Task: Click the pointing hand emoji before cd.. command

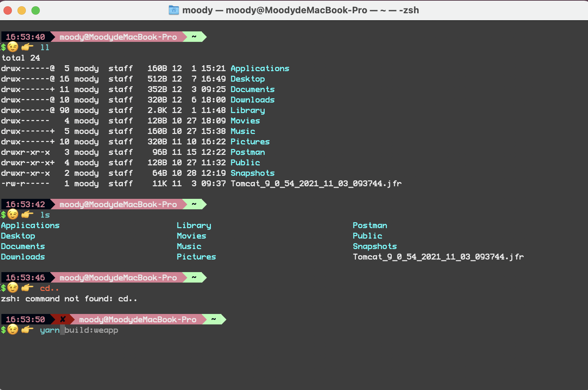Action: [x=27, y=288]
